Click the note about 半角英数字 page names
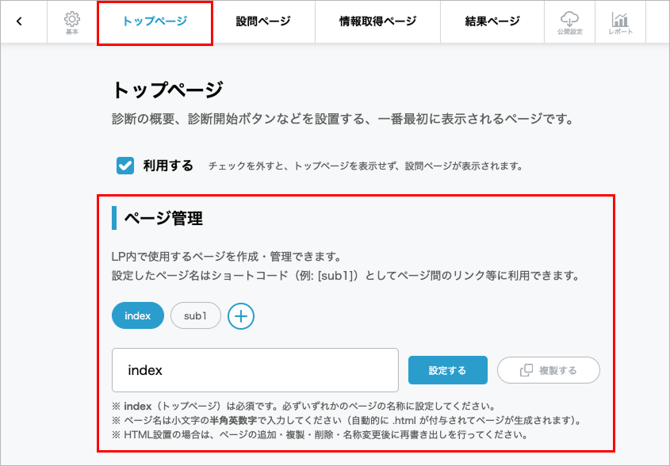 [x=346, y=420]
